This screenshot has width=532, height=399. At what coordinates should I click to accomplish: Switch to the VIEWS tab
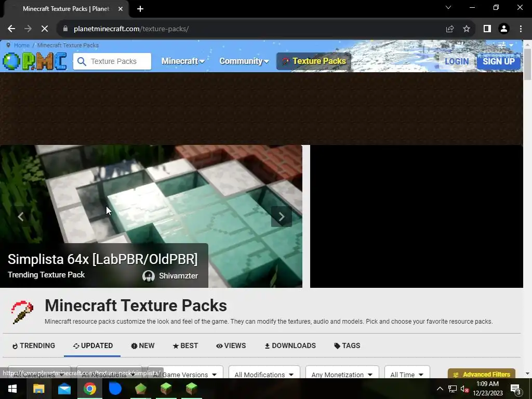point(231,345)
